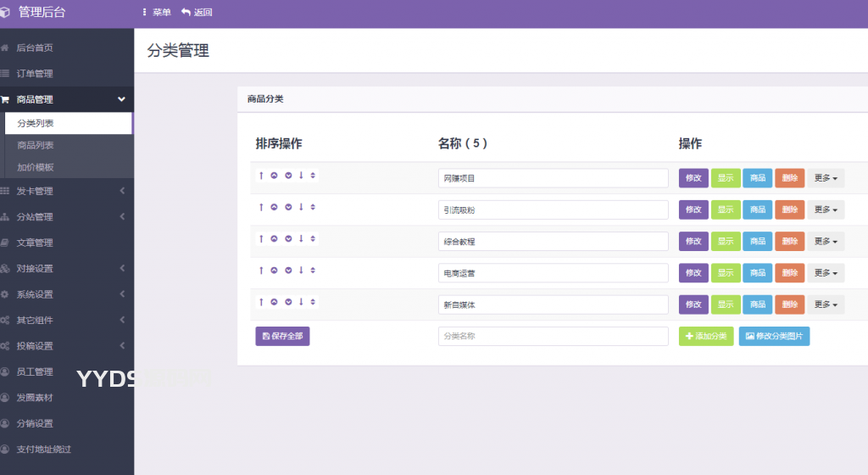This screenshot has width=868, height=475.
Task: Open the 更多 dropdown for 引流吸粉
Action: click(826, 210)
